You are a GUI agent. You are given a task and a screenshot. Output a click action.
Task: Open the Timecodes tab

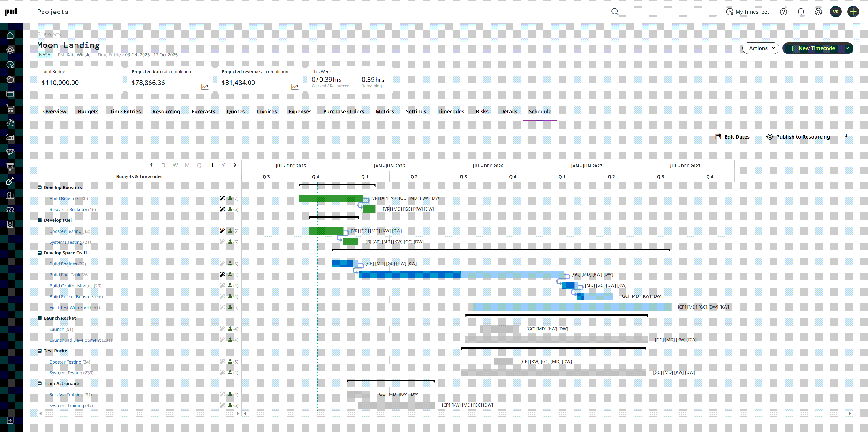451,111
